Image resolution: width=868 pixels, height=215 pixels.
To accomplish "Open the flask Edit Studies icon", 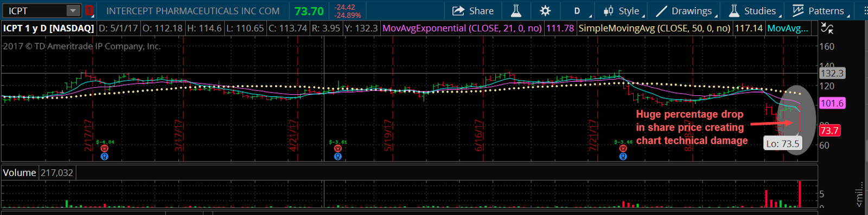I will point(515,11).
